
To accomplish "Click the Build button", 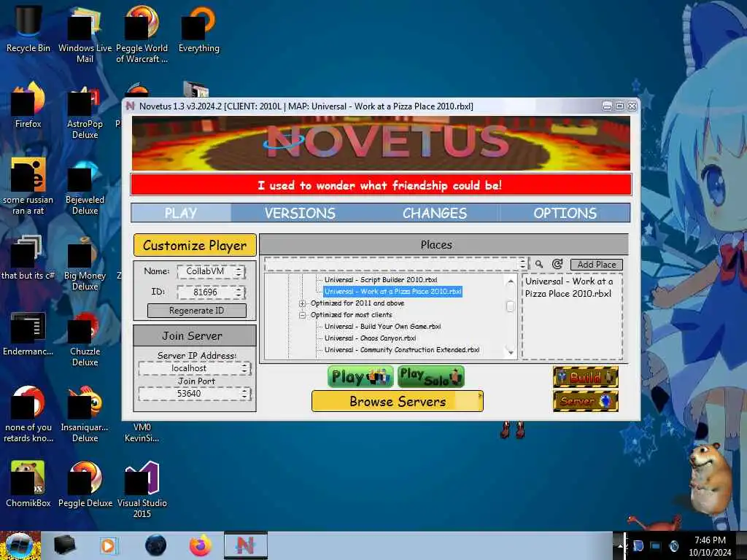I will coord(586,377).
